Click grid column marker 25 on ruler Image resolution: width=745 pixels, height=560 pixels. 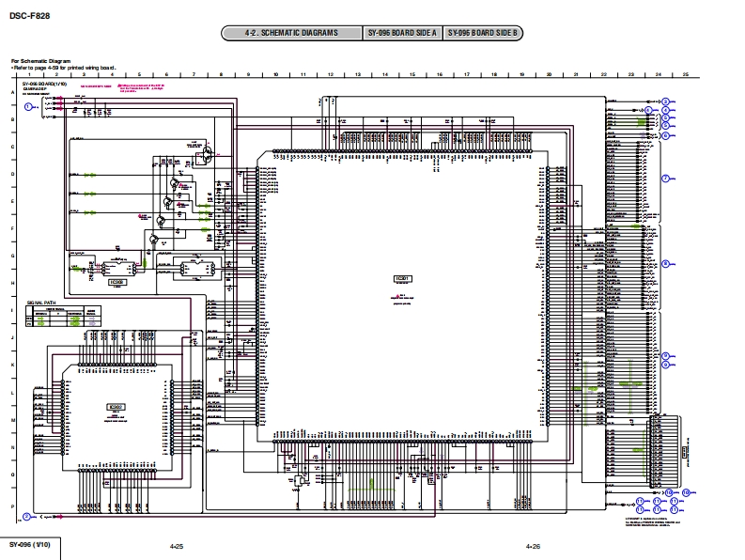coord(686,73)
